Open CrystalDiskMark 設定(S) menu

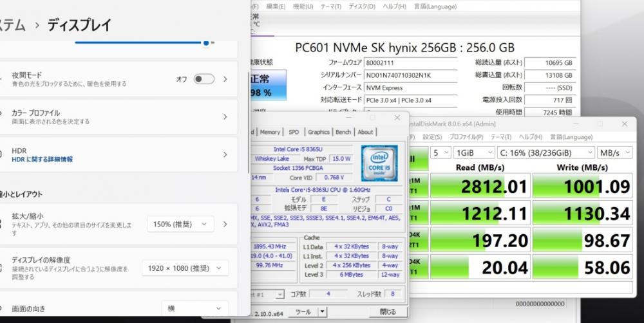coord(433,137)
